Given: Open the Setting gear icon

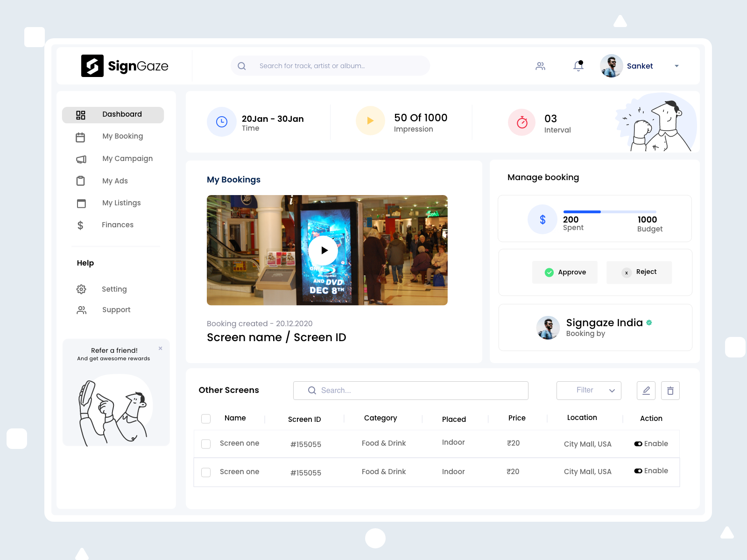Looking at the screenshot, I should click(x=81, y=289).
